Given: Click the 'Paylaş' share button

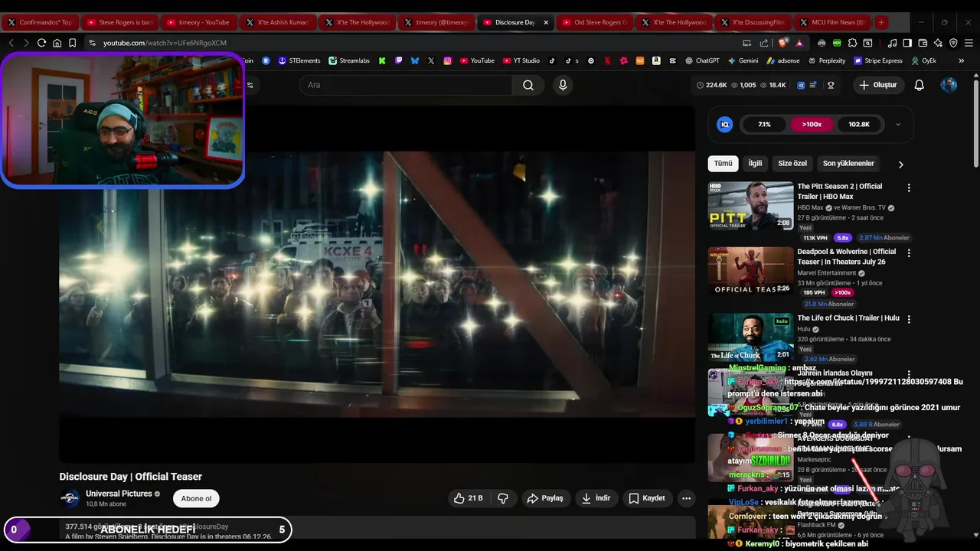Looking at the screenshot, I should [x=544, y=498].
